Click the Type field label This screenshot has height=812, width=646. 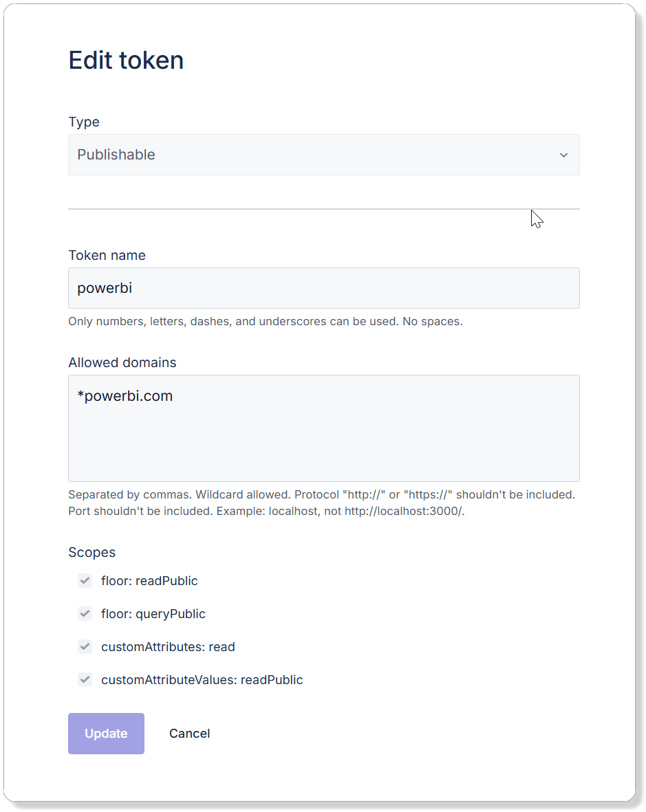[84, 122]
